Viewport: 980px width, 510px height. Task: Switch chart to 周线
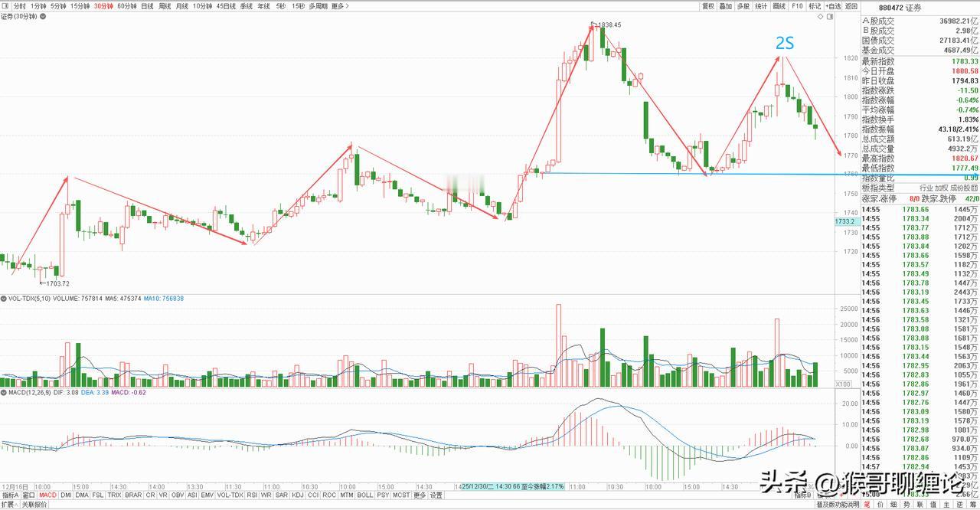pyautogui.click(x=165, y=6)
